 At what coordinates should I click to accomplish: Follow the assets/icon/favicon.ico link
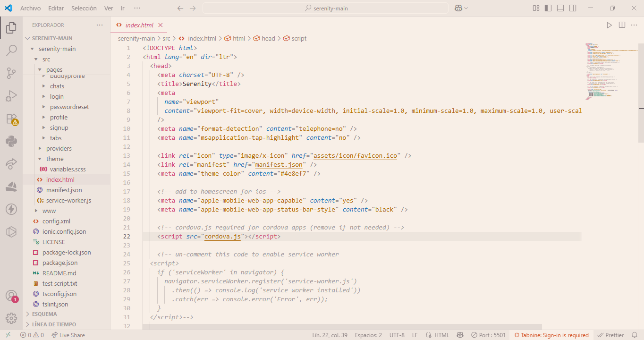[355, 156]
